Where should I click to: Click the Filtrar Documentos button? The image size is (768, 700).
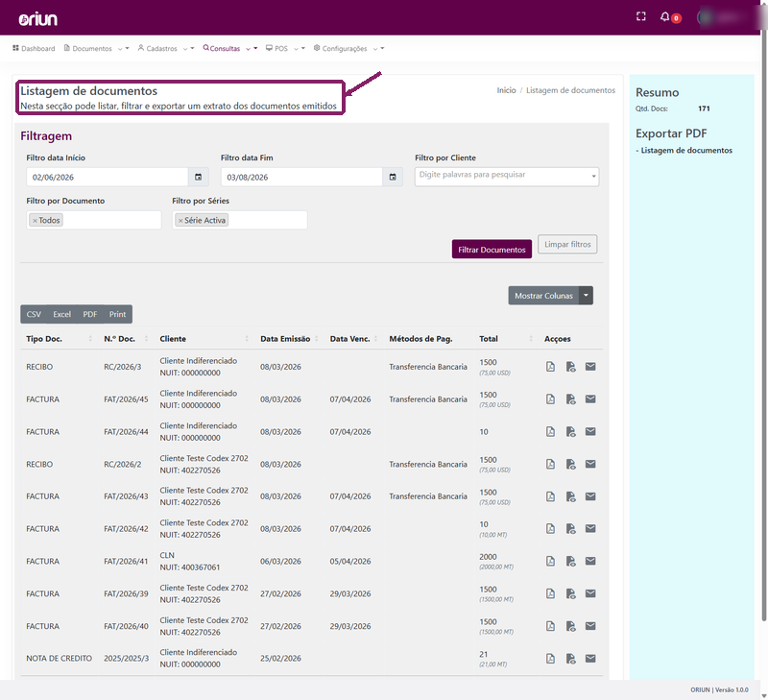pos(492,250)
